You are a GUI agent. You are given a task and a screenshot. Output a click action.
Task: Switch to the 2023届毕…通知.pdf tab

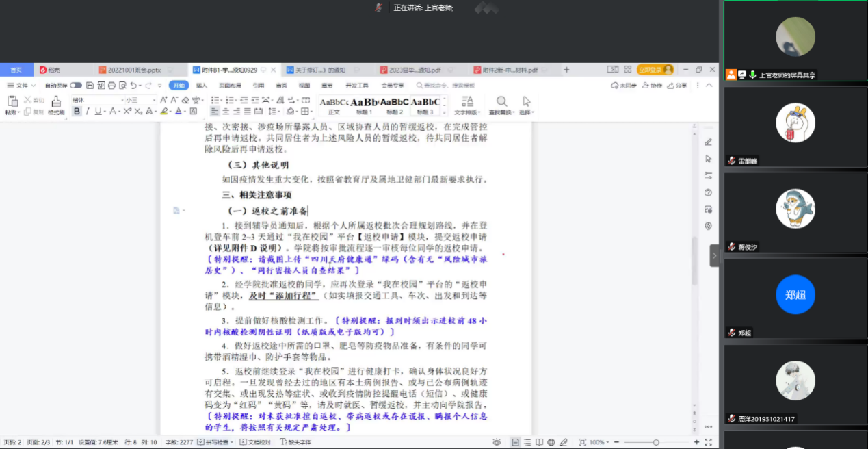coord(416,70)
